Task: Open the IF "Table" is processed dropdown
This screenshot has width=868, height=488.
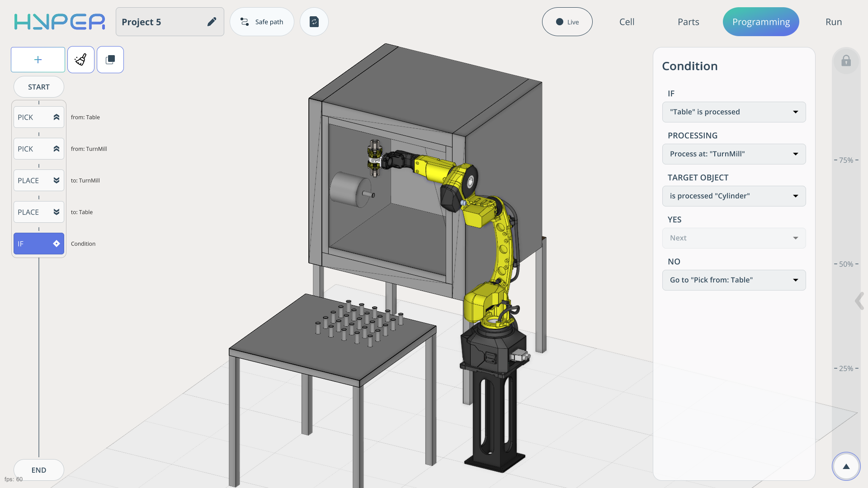Action: pyautogui.click(x=734, y=112)
